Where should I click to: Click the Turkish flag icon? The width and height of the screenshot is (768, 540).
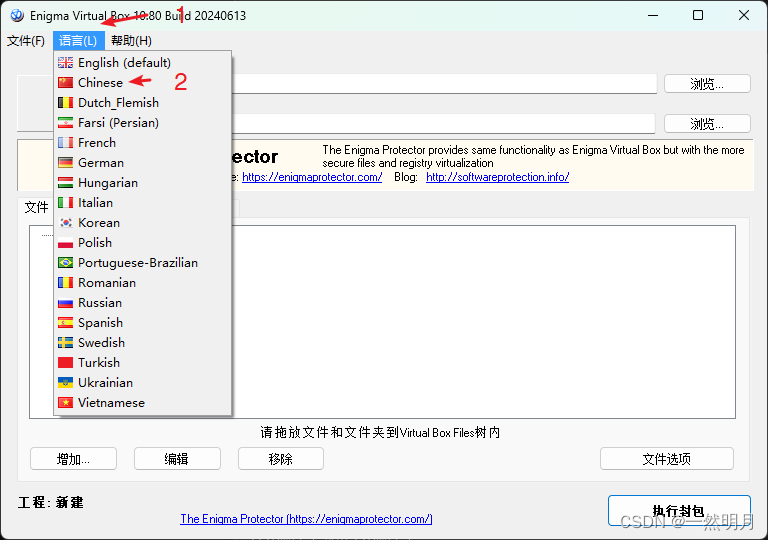click(65, 363)
